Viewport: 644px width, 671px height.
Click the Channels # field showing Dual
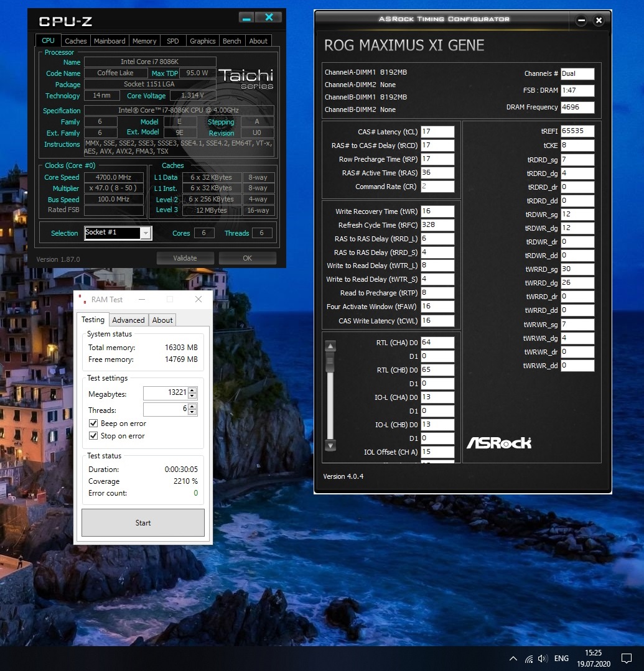[x=577, y=73]
